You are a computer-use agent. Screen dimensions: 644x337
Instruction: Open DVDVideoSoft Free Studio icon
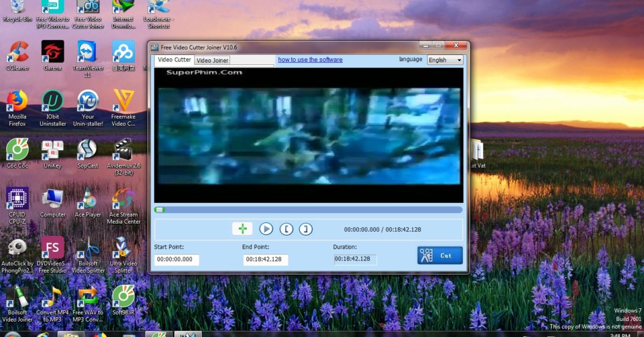pos(53,255)
